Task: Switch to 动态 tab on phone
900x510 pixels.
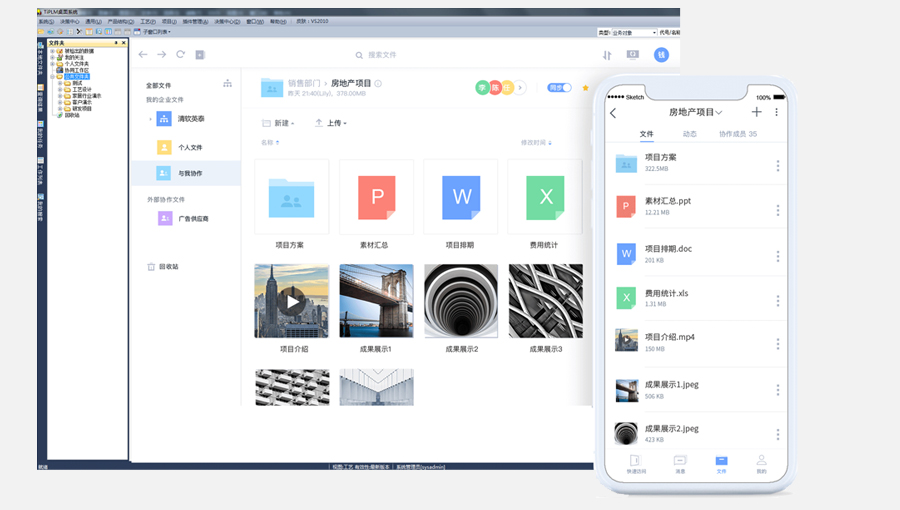Action: tap(690, 133)
